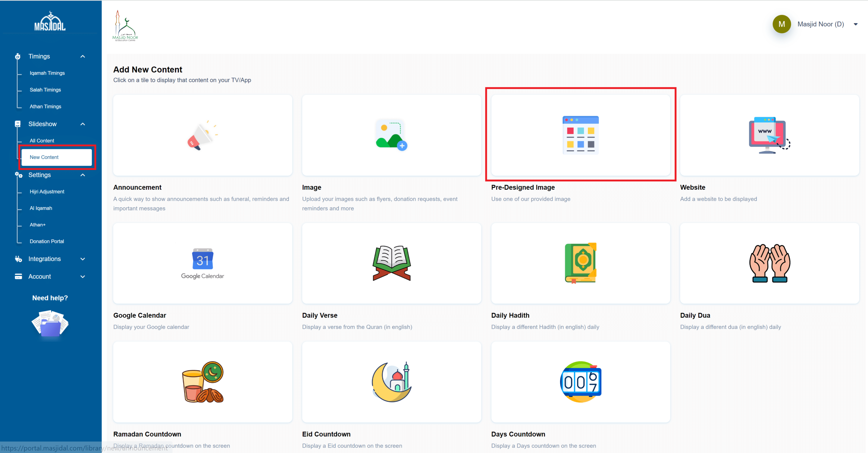Viewport: 868px width, 453px height.
Task: Click the Masjid Noor logo image
Action: click(125, 26)
